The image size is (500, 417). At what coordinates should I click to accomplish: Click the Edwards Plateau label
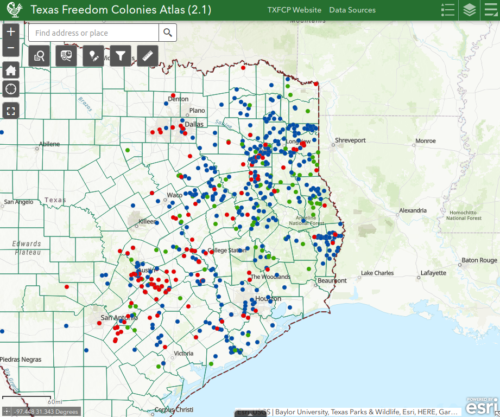tap(27, 248)
